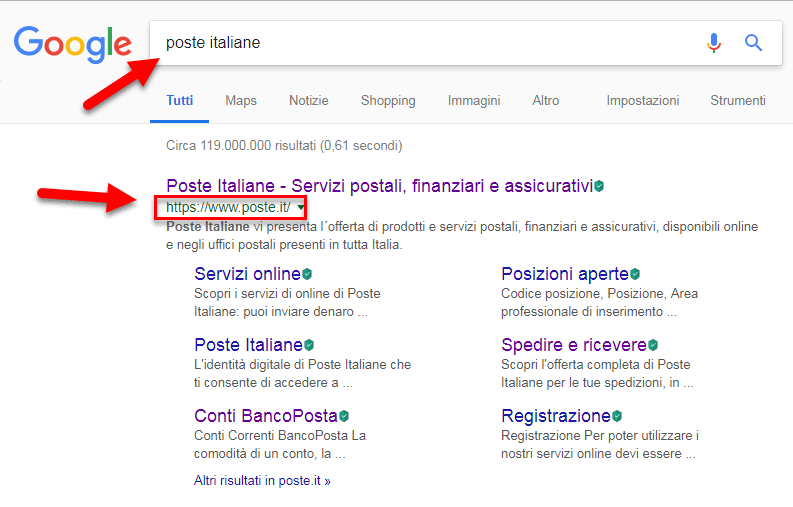The image size is (793, 507).
Task: Click Altri risultati in poste.it link
Action: 262,481
